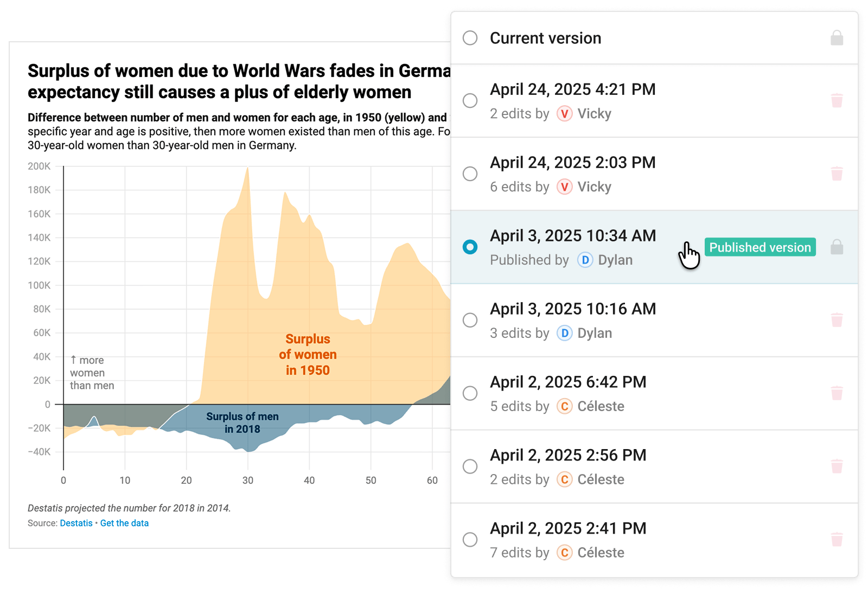The image size is (868, 589).
Task: Select the April 24, 2:03 PM radio button
Action: [470, 174]
